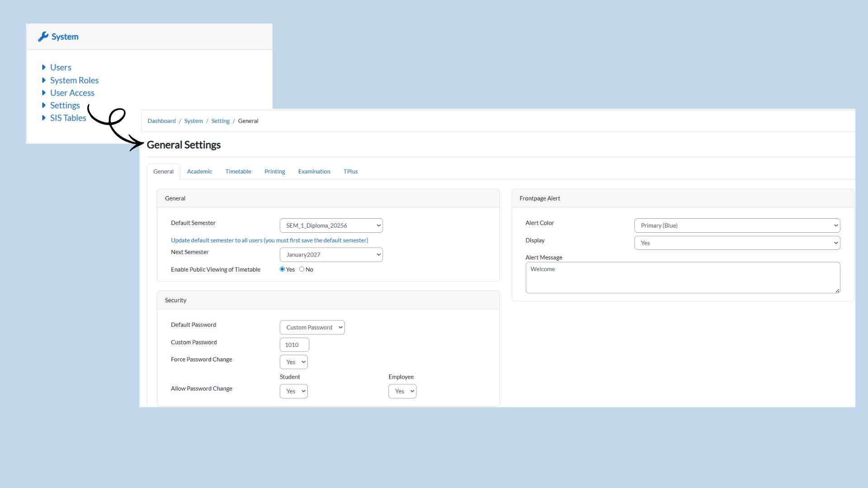Click Update default semester to all users link
The width and height of the screenshot is (868, 488).
click(x=269, y=240)
